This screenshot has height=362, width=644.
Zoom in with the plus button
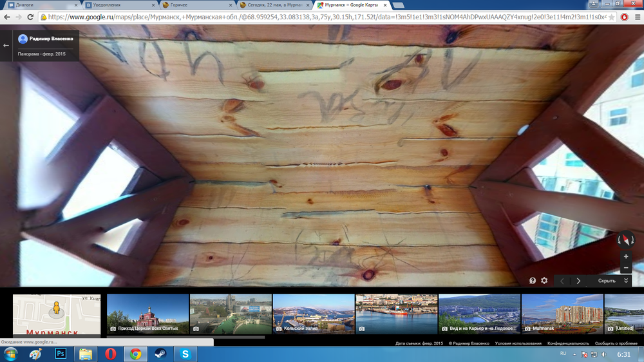626,256
